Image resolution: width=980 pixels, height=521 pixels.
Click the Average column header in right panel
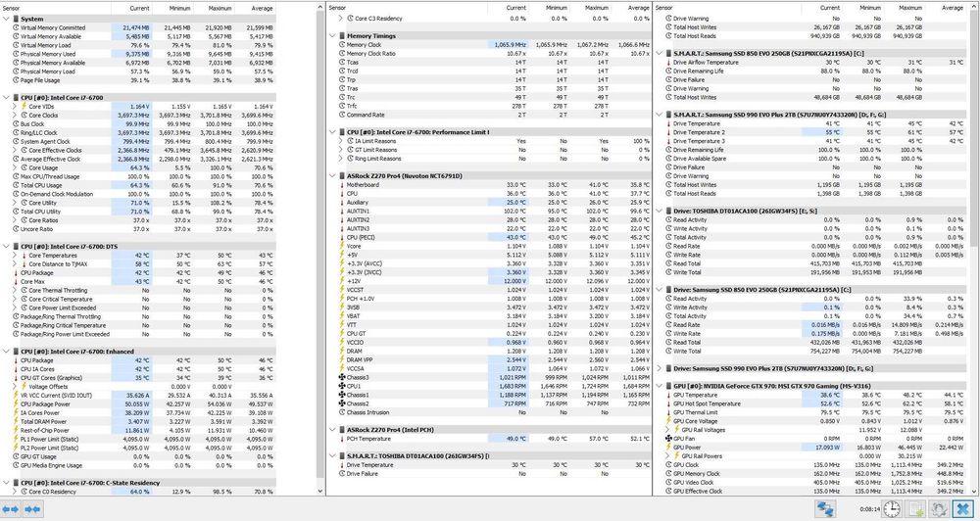(945, 8)
